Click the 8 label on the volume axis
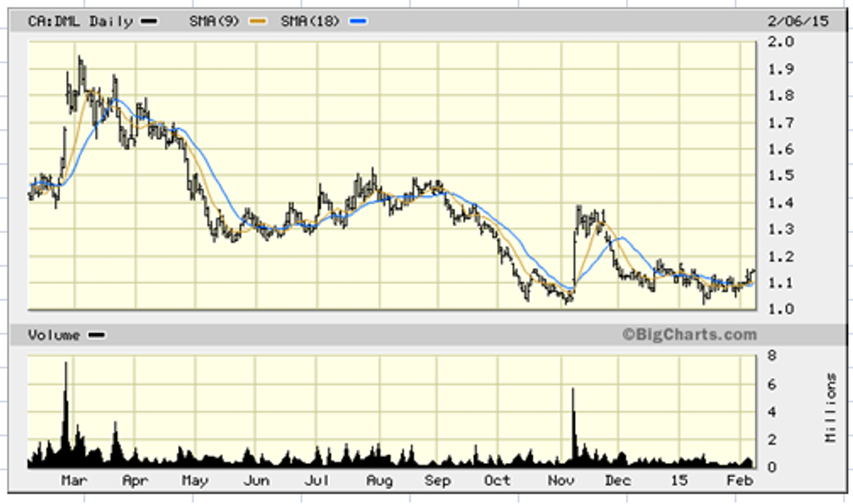 coord(771,354)
